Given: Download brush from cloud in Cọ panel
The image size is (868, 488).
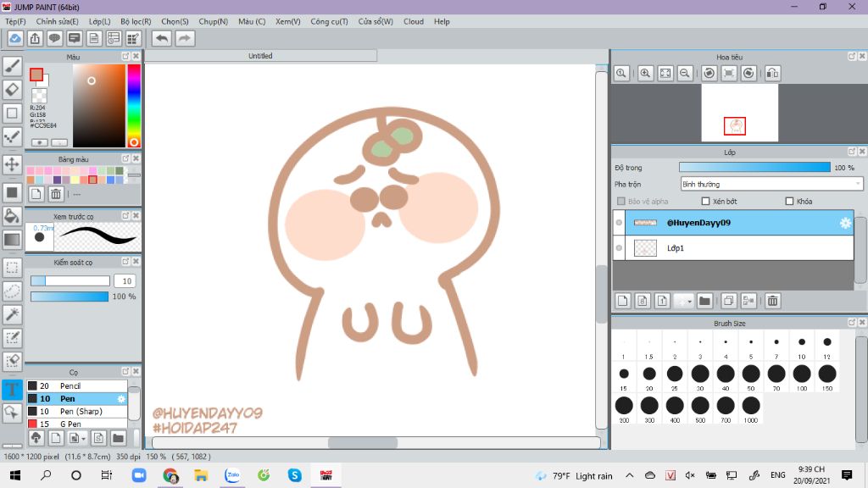Looking at the screenshot, I should (x=36, y=438).
